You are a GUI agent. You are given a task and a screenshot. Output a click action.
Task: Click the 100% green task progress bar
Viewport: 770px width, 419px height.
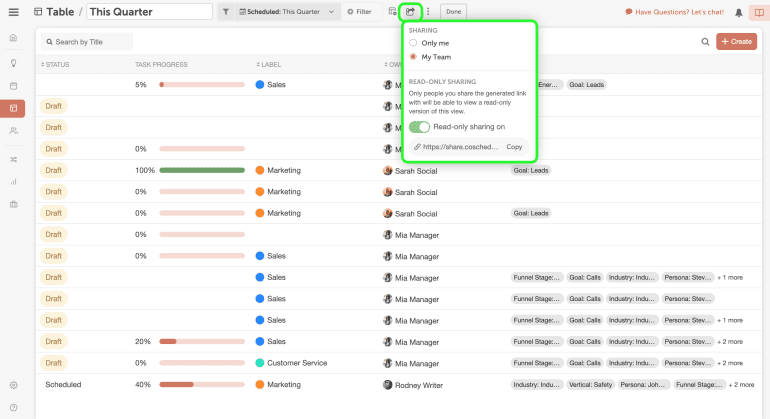coord(201,170)
